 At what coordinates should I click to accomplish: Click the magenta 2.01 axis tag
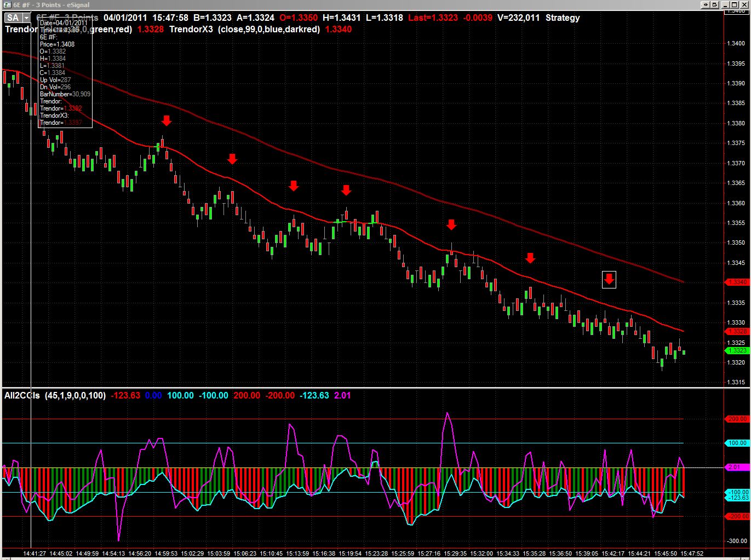pos(737,467)
